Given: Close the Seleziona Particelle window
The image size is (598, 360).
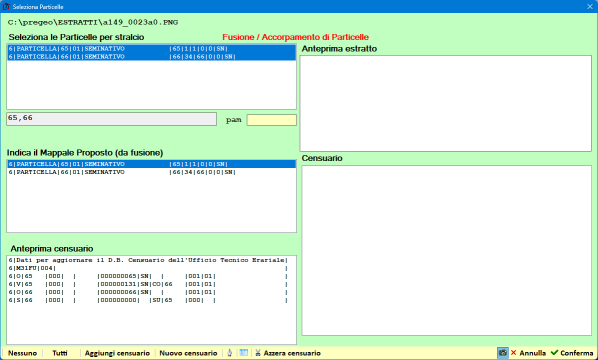Looking at the screenshot, I should tap(590, 6).
